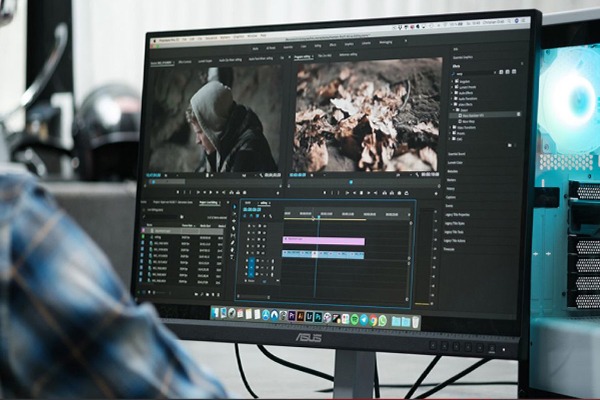Select the Wave Warp effect
Viewport: 600px width, 400px height.
click(x=468, y=121)
